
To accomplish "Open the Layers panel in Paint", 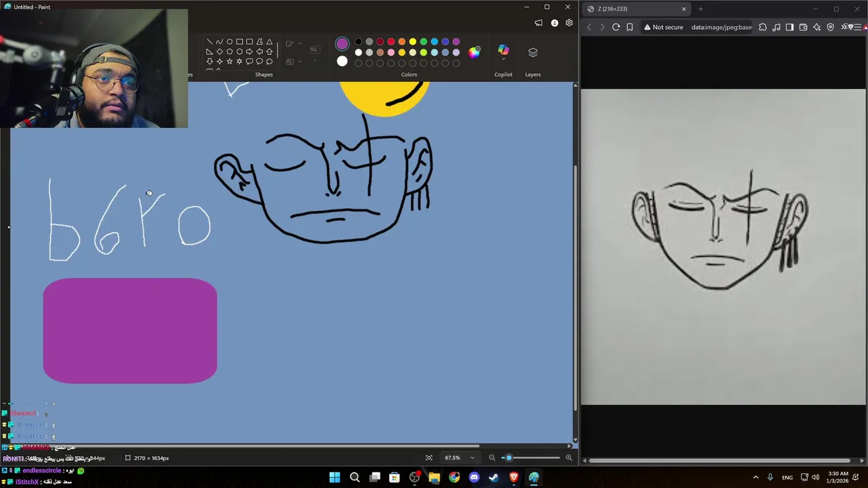I will (533, 52).
